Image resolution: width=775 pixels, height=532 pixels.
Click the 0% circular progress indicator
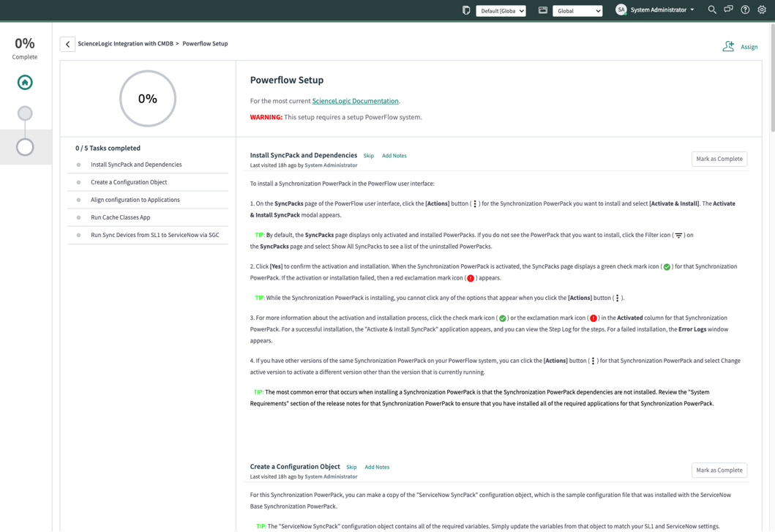click(x=148, y=98)
